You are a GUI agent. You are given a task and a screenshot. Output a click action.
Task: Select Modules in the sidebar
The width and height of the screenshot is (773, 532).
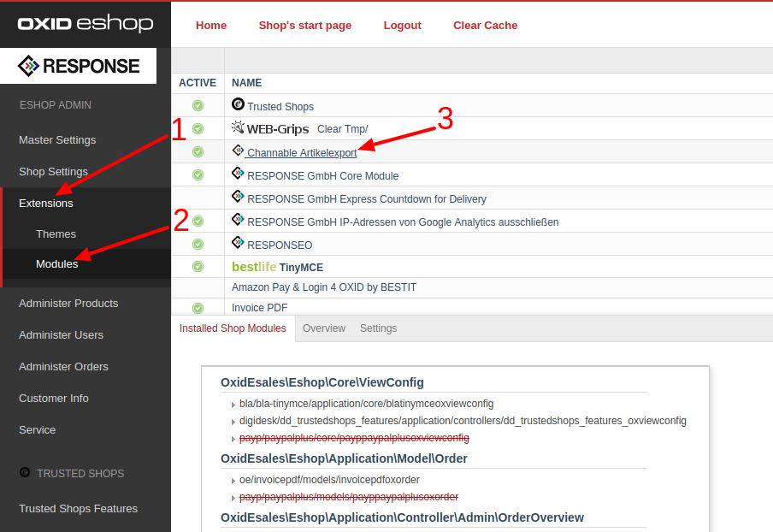pos(56,264)
